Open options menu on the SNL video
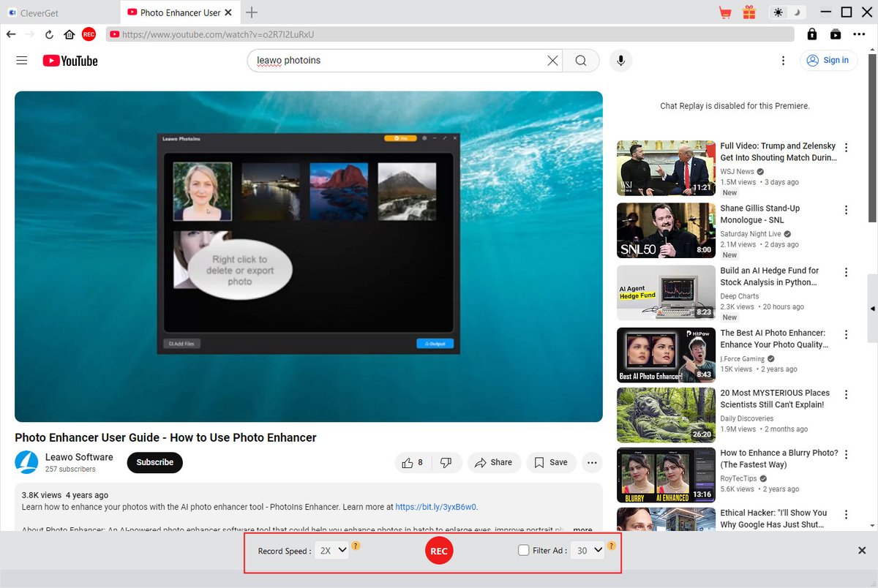The height and width of the screenshot is (588, 878). [x=846, y=211]
